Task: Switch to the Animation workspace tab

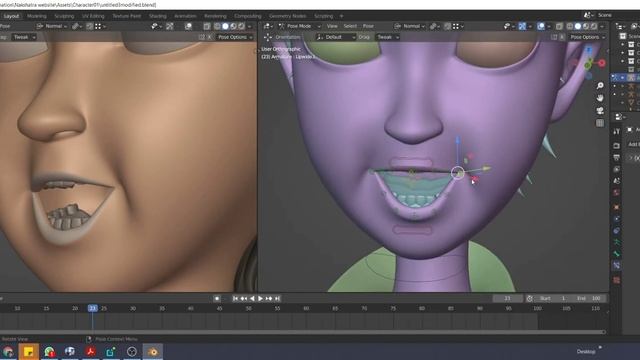Action: point(185,16)
